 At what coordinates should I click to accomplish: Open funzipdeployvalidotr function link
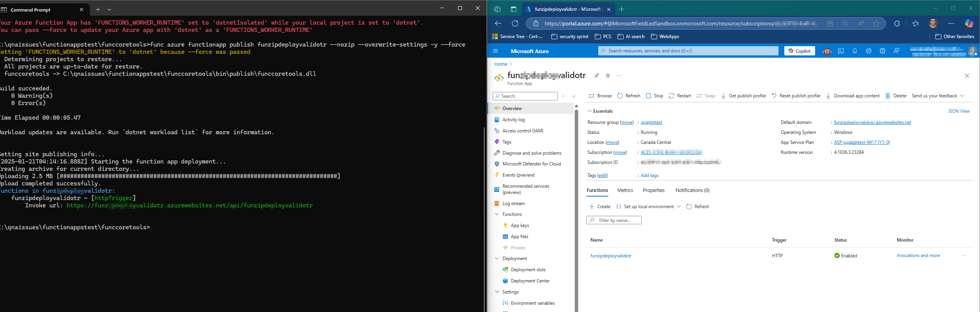point(611,256)
